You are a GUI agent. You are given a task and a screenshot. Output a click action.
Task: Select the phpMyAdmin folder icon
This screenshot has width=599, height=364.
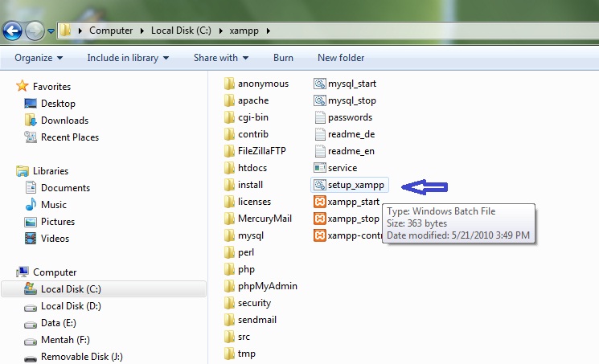[x=229, y=286]
